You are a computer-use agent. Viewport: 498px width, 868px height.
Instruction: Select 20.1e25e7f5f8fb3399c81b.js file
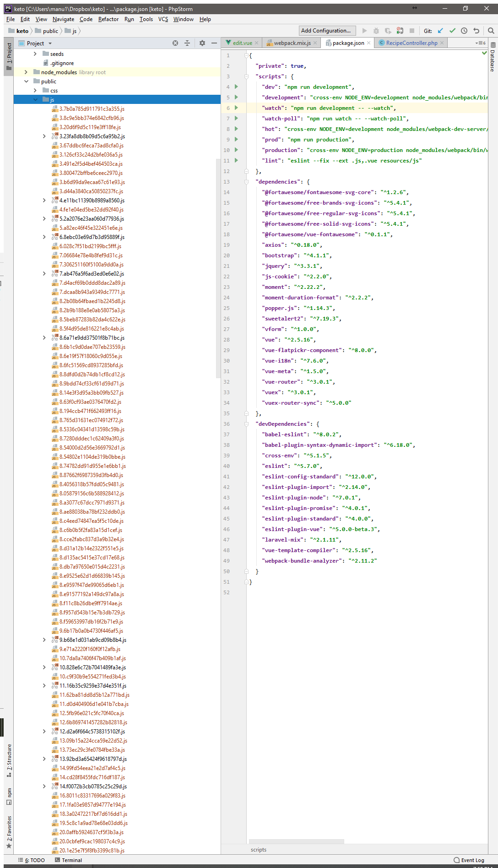click(x=92, y=851)
